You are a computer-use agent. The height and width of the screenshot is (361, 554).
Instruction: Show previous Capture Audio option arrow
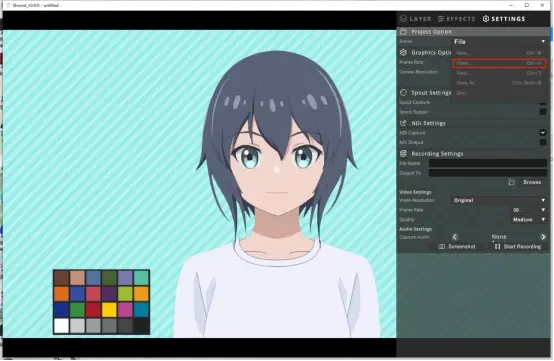tap(455, 237)
